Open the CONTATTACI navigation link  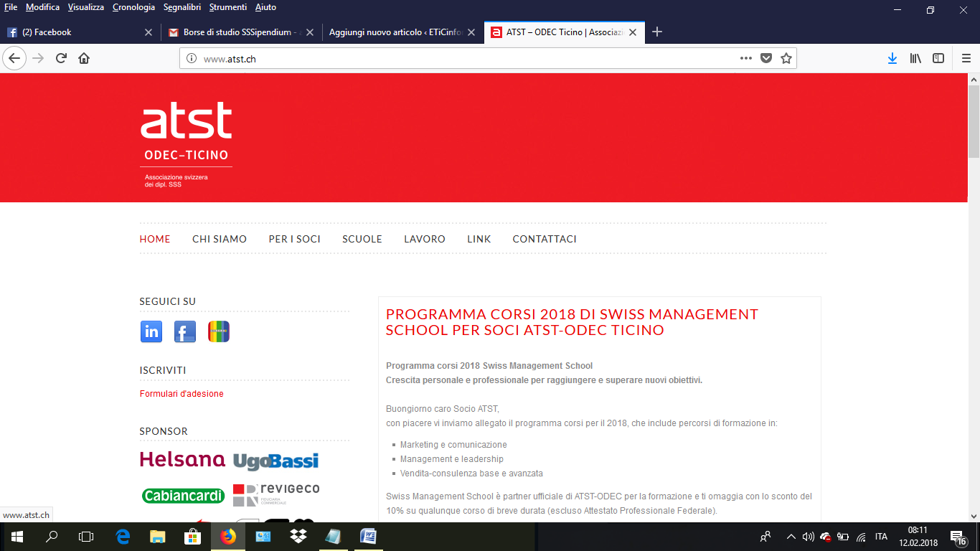[x=545, y=239]
